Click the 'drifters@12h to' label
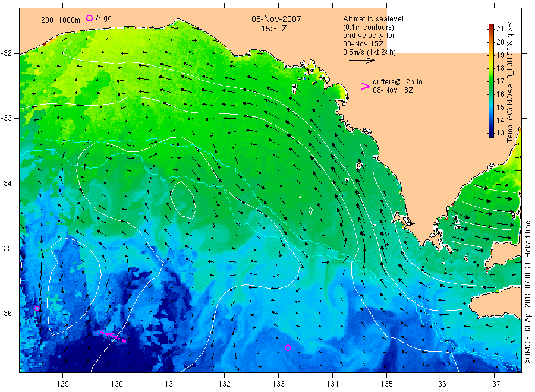The height and width of the screenshot is (392, 535). [x=397, y=82]
